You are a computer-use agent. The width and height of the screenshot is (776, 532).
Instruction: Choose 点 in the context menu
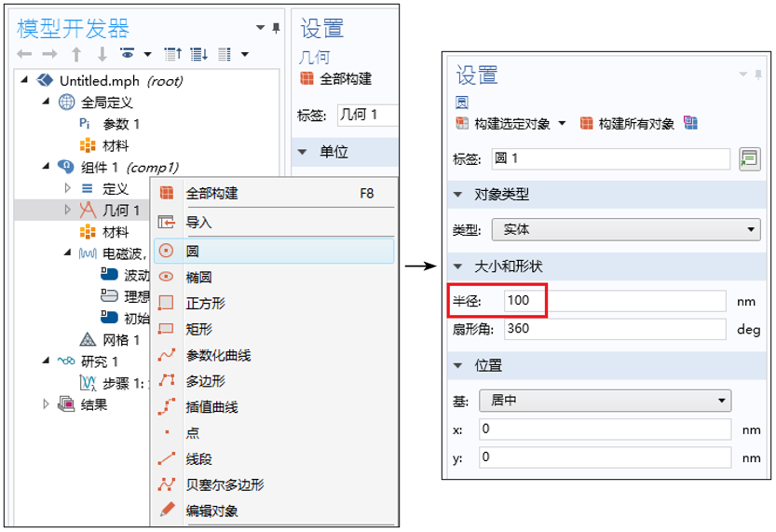(x=274, y=433)
